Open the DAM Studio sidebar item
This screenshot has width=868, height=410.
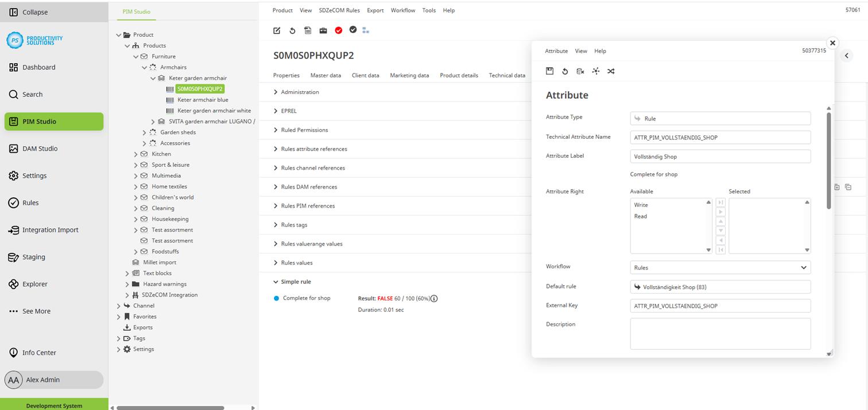40,149
